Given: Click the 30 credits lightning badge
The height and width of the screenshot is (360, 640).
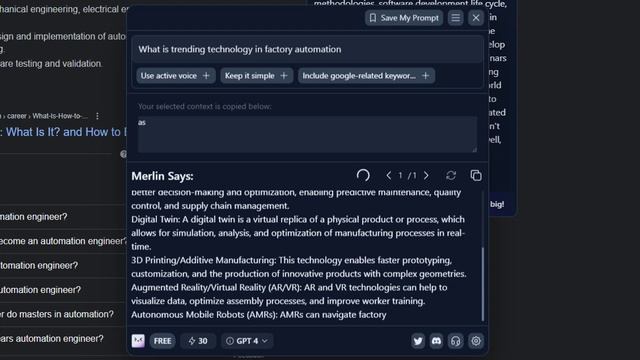Looking at the screenshot, I should click(198, 341).
